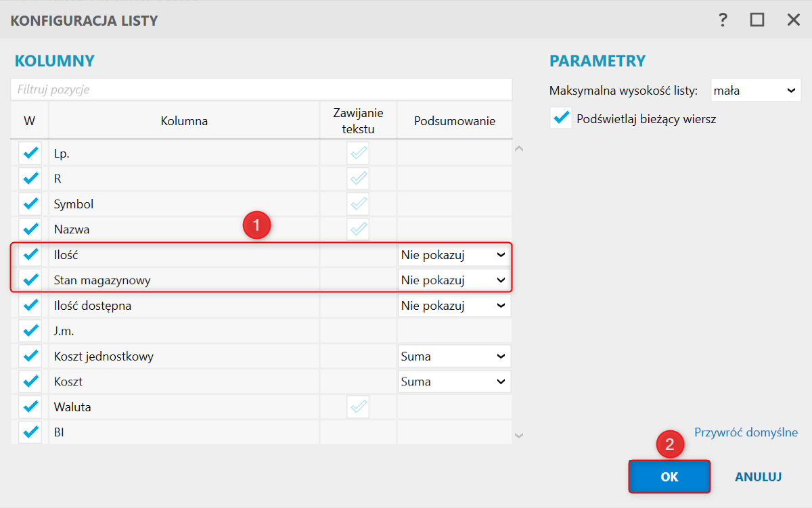Image resolution: width=812 pixels, height=508 pixels.
Task: Click Przywróć domyślne link
Action: [x=746, y=432]
